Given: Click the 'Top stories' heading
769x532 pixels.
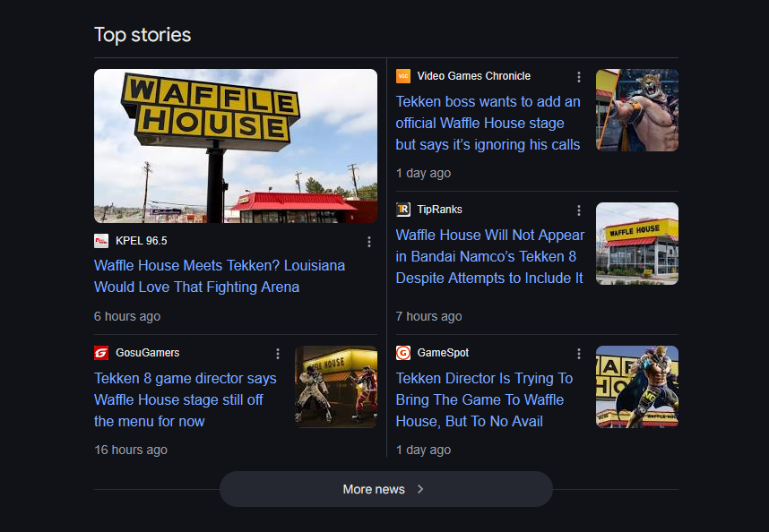Looking at the screenshot, I should click(143, 35).
